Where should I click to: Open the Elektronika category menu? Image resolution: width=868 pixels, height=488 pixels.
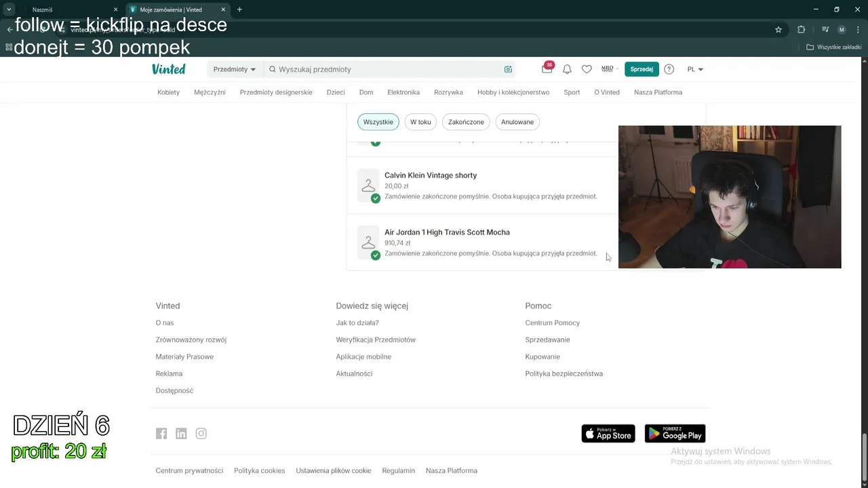tap(403, 92)
